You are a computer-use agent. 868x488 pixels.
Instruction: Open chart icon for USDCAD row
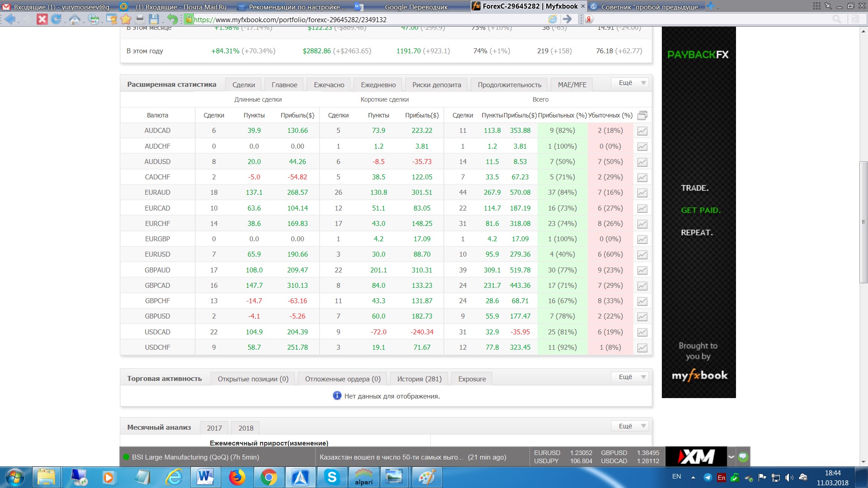(x=642, y=333)
